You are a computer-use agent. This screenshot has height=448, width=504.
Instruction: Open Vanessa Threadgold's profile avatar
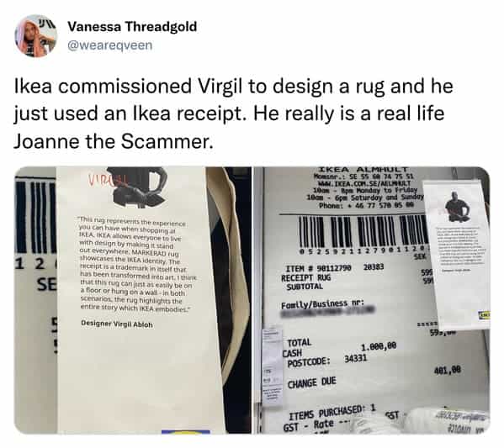coord(36,36)
